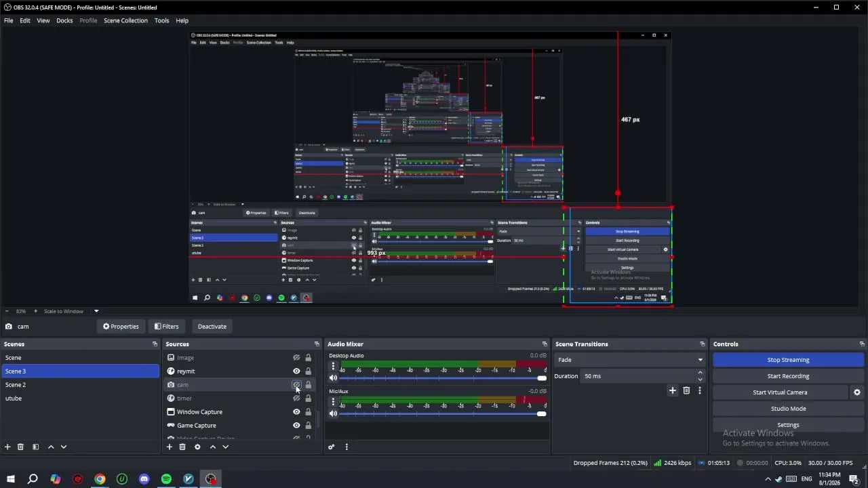Screen dimensions: 868x488
Task: Toggle lock on the Image source
Action: 308,358
